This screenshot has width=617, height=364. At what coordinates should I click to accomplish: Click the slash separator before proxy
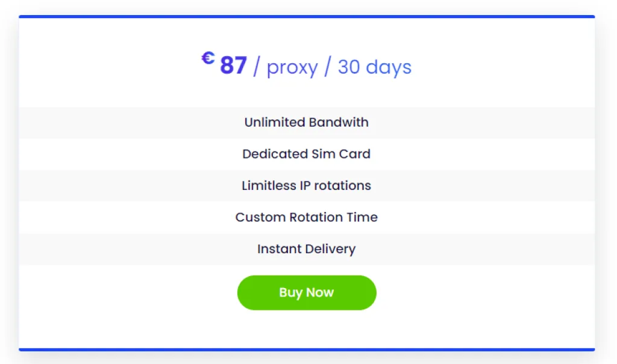point(256,67)
